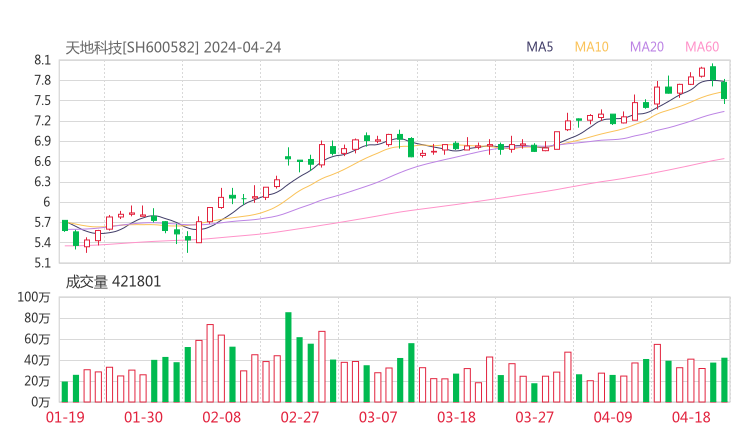The width and height of the screenshot is (740, 440).
Task: Click the 8.1 price axis label
Action: [42, 60]
